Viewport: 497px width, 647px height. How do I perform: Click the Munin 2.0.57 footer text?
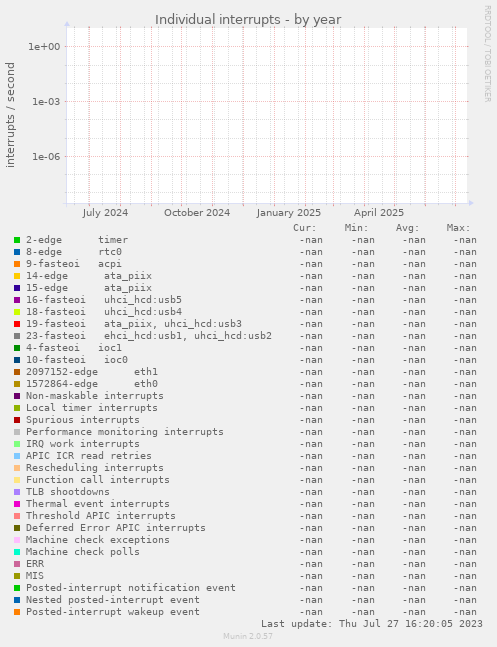pos(248,636)
